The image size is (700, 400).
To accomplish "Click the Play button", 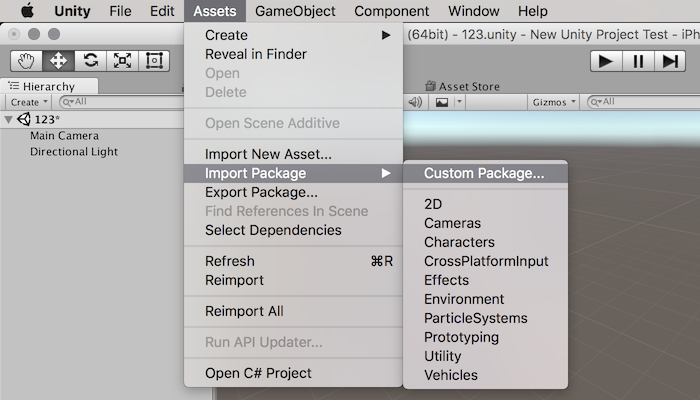I will tap(606, 61).
